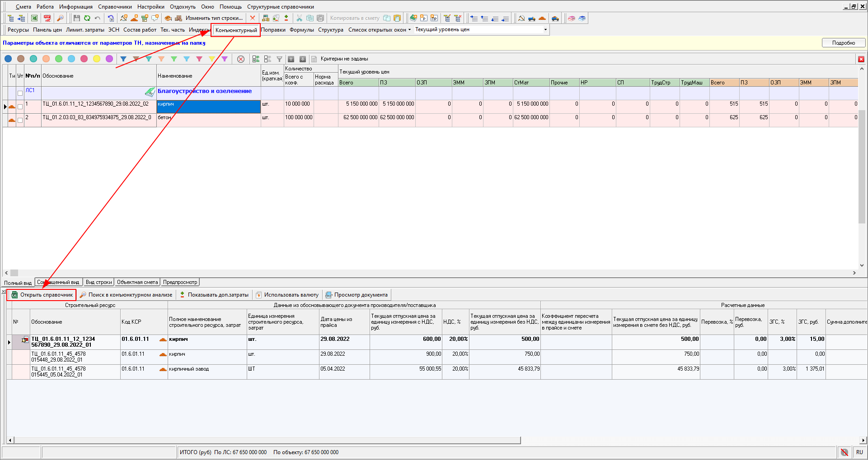Select quantity cell '100 000 000'
This screenshot has width=868, height=460.
299,120
